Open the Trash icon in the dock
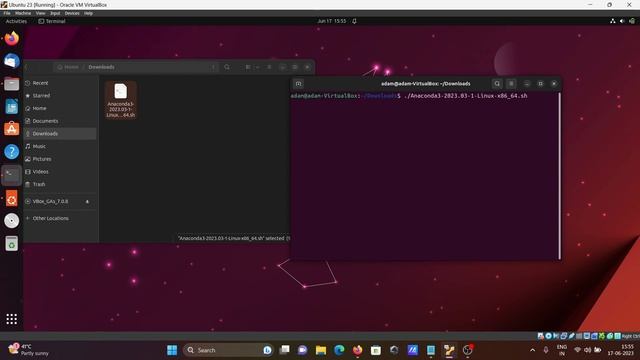The height and width of the screenshot is (360, 640). (x=11, y=244)
